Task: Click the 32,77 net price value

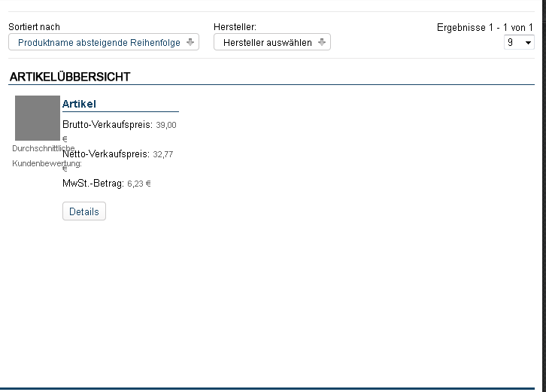Action: [x=163, y=155]
